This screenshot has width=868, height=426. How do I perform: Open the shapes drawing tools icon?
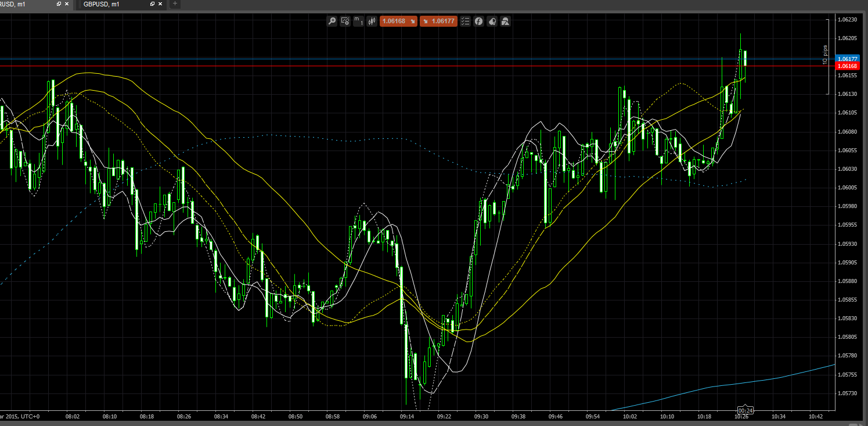click(x=505, y=21)
